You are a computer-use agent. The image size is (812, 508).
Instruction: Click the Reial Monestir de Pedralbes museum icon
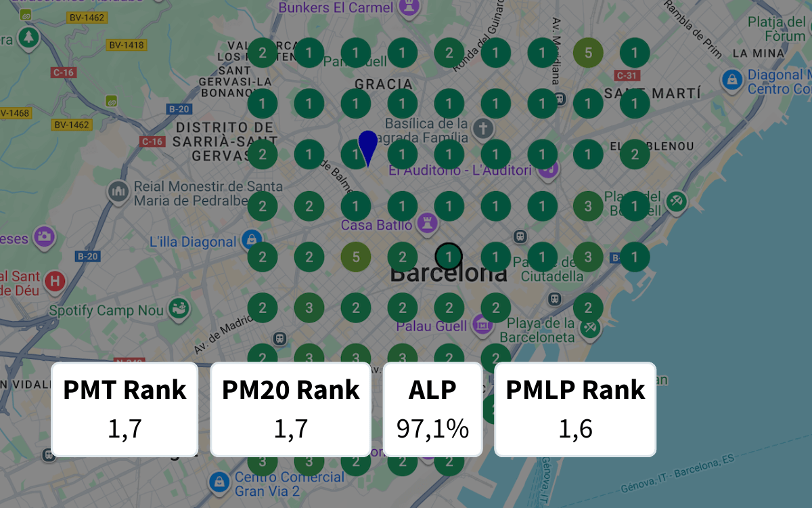(118, 192)
